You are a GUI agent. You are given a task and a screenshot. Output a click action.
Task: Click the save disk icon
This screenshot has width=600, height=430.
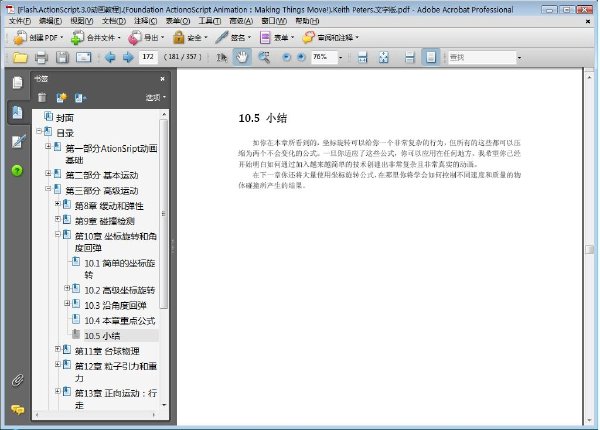click(x=62, y=57)
